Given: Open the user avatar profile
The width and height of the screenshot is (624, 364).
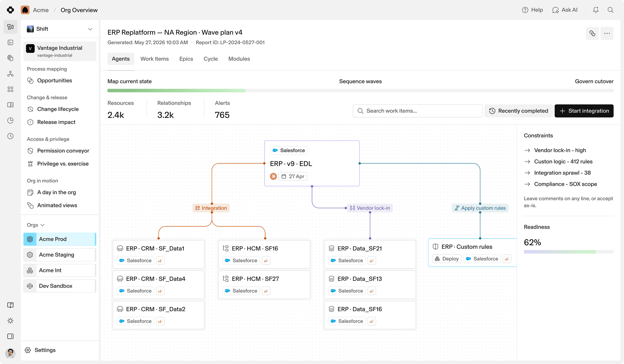Looking at the screenshot, I should (x=10, y=353).
